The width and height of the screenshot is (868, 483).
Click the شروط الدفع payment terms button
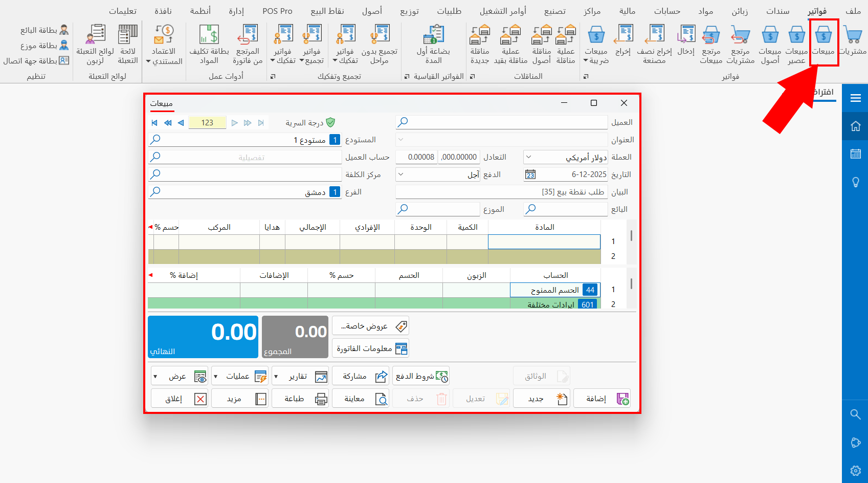point(421,376)
